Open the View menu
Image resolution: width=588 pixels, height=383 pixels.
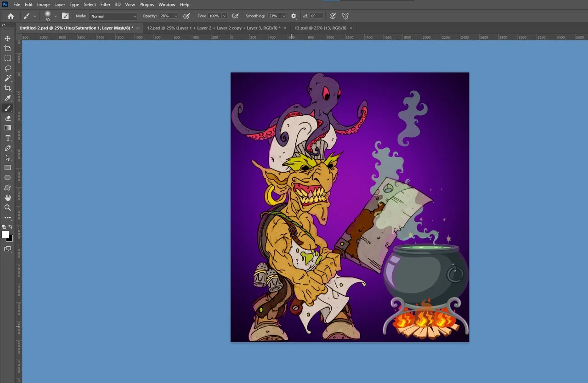(x=130, y=5)
